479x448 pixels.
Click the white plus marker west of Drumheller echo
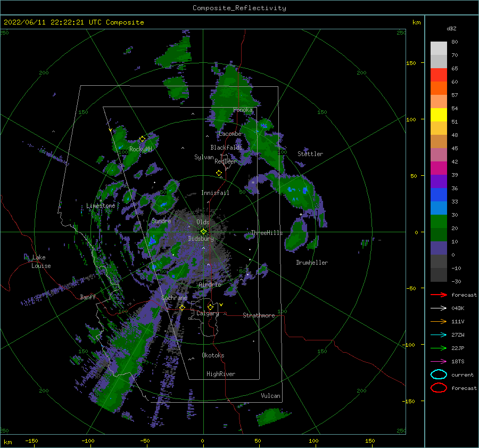click(x=301, y=214)
